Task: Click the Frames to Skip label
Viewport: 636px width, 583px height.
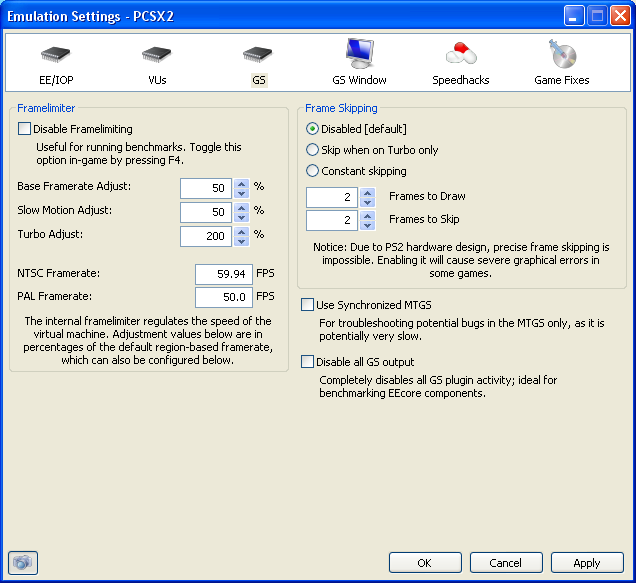Action: point(424,219)
